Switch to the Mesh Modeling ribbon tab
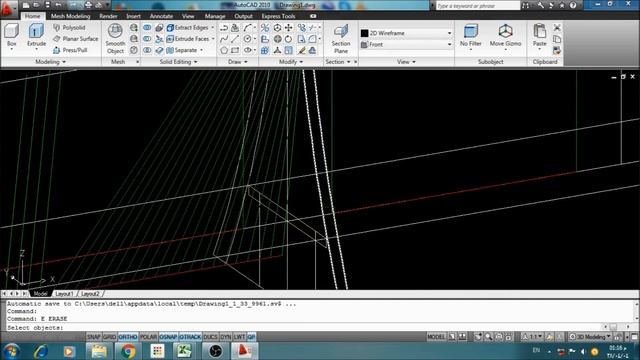Viewport: 640px width, 360px height. pos(70,16)
